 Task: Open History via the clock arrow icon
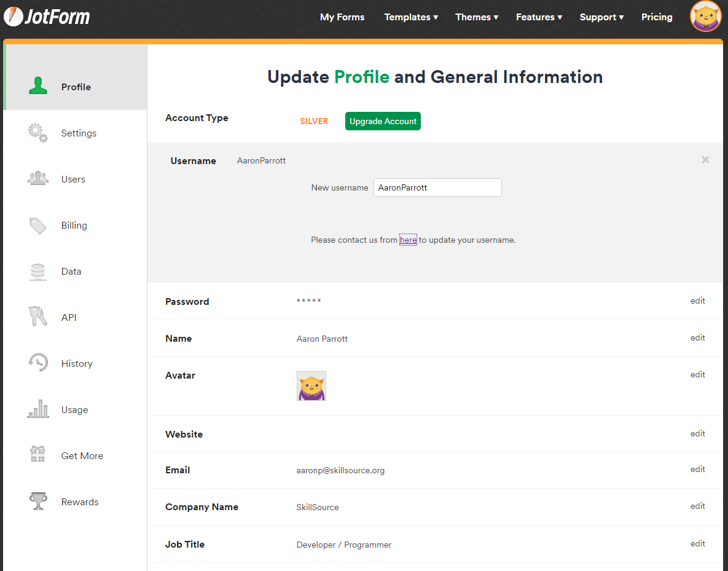pyautogui.click(x=37, y=363)
